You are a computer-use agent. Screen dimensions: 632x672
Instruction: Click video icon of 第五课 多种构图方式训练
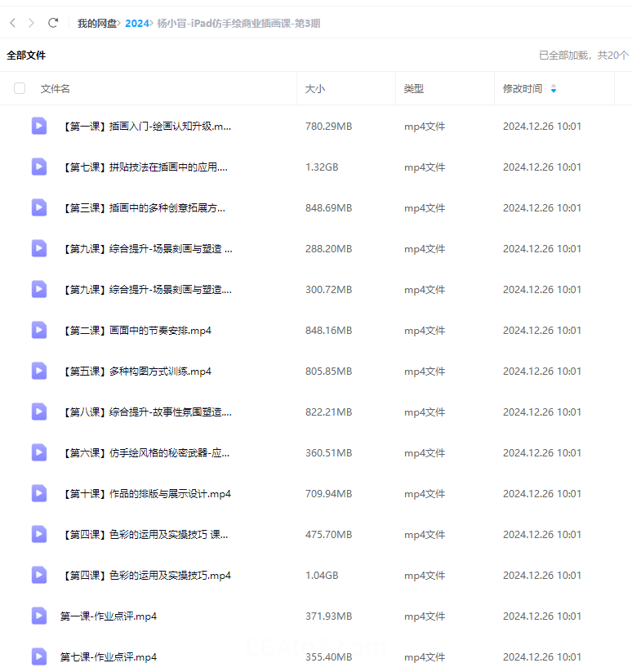39,371
